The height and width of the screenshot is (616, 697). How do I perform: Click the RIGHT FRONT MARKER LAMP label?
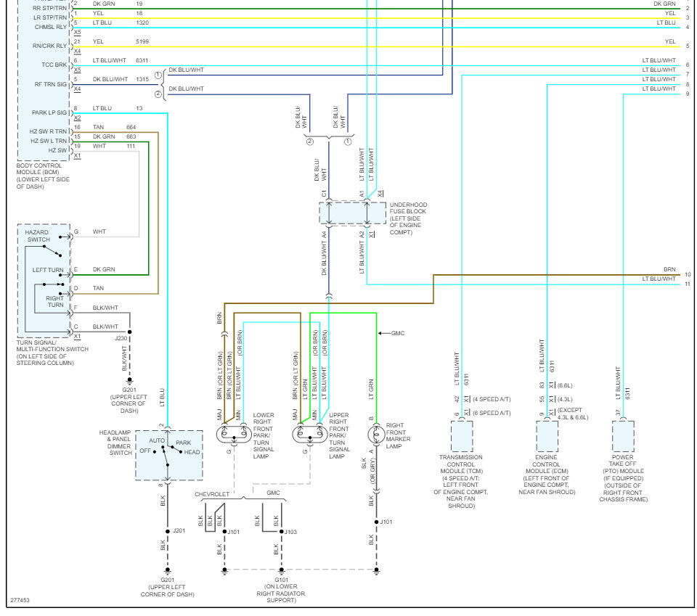click(x=399, y=435)
